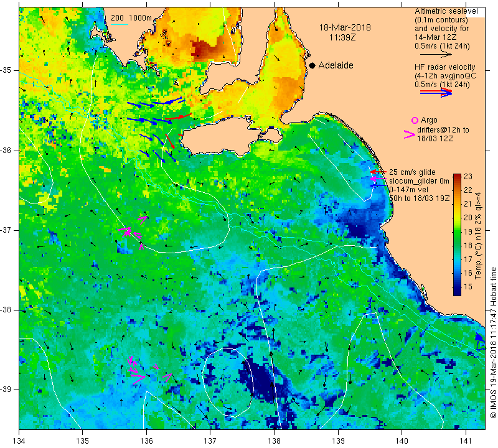
Task: Click the '11:39Z' time label
Action: (x=342, y=37)
